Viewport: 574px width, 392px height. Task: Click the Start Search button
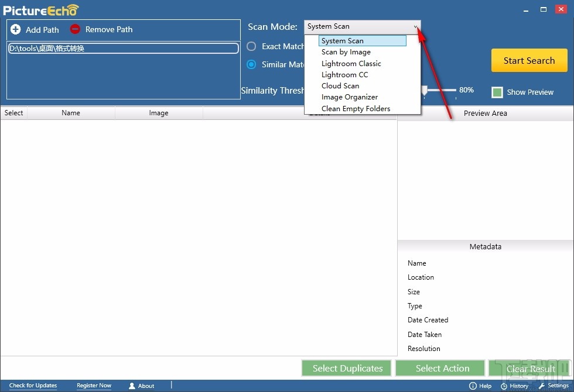click(529, 60)
